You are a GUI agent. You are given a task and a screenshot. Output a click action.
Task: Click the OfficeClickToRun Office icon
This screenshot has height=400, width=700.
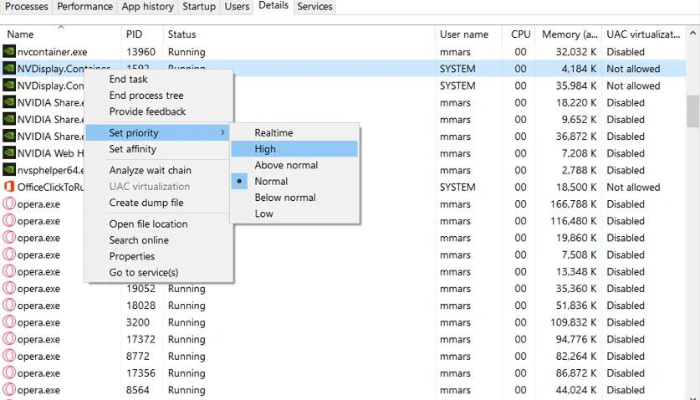point(9,187)
